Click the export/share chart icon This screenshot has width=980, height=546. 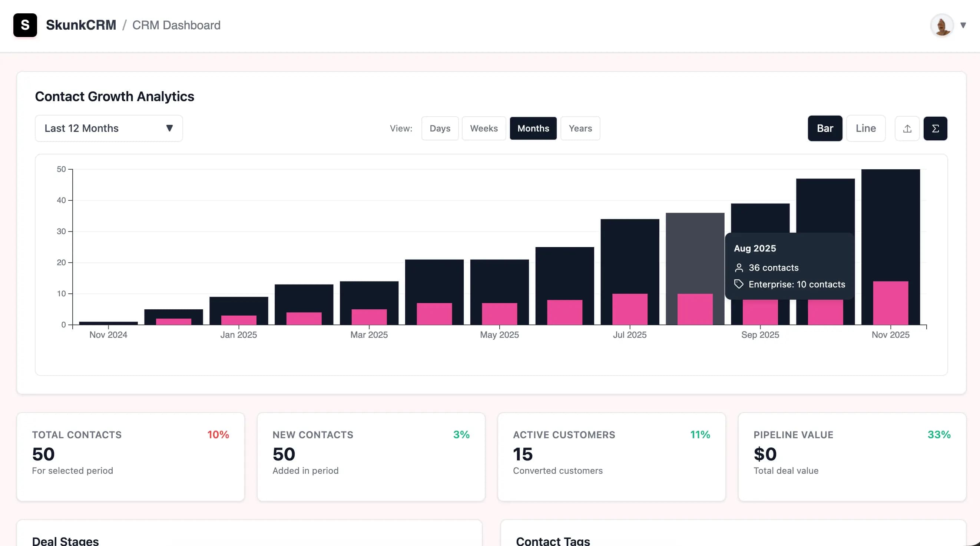(907, 128)
